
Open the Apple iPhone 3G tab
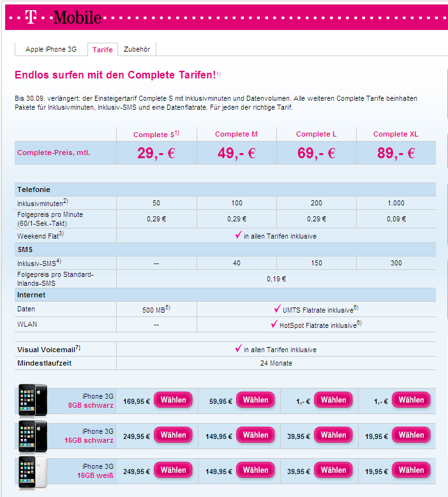(51, 49)
